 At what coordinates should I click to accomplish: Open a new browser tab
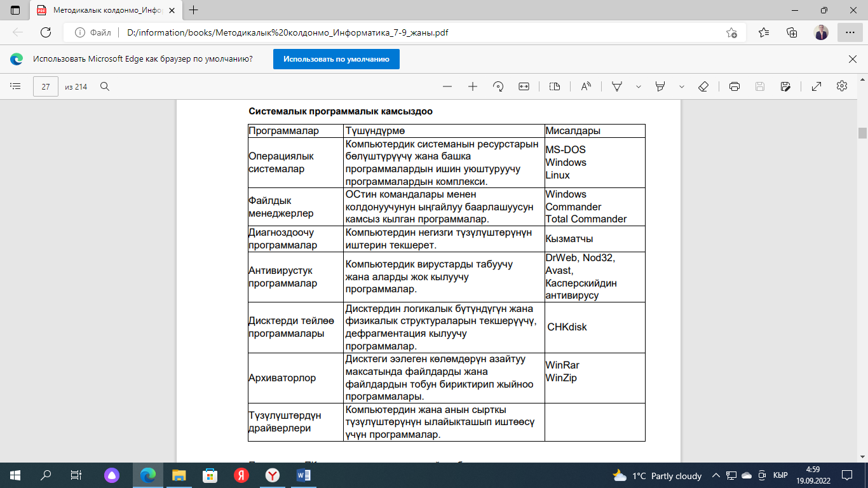[x=194, y=10]
